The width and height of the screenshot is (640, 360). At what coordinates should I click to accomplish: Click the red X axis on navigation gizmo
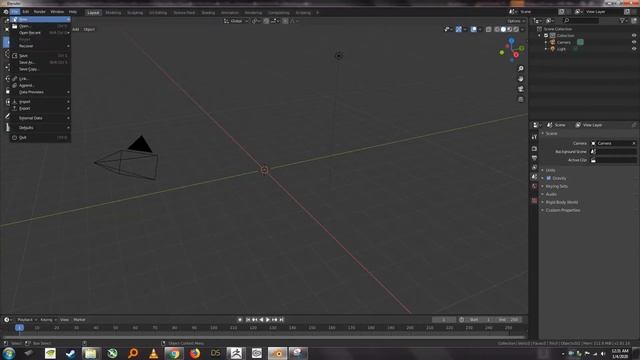click(x=516, y=55)
